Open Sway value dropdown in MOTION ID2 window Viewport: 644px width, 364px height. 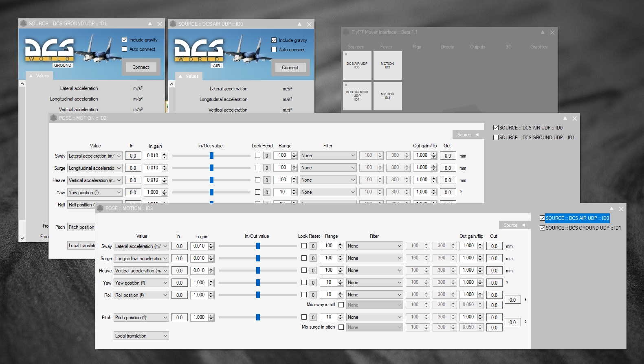coord(95,156)
